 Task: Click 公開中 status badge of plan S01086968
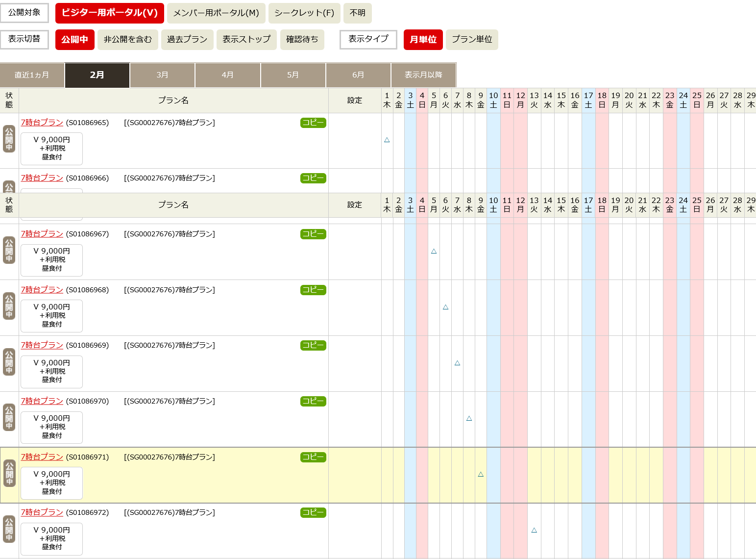coord(9,306)
